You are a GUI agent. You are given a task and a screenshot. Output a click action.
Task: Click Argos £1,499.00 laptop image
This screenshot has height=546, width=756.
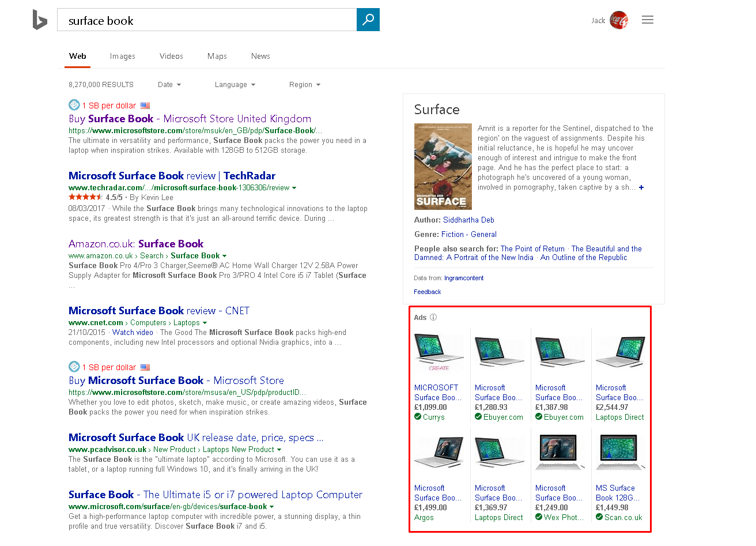pyautogui.click(x=439, y=453)
